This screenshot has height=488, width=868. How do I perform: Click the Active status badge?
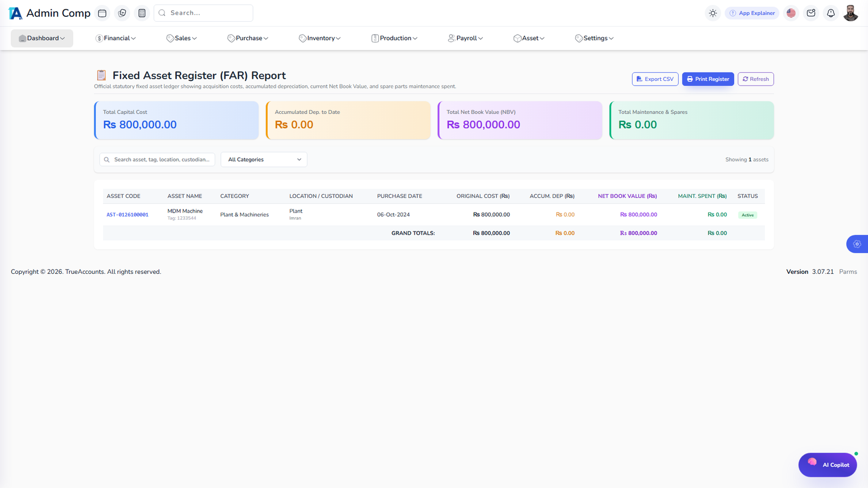748,215
